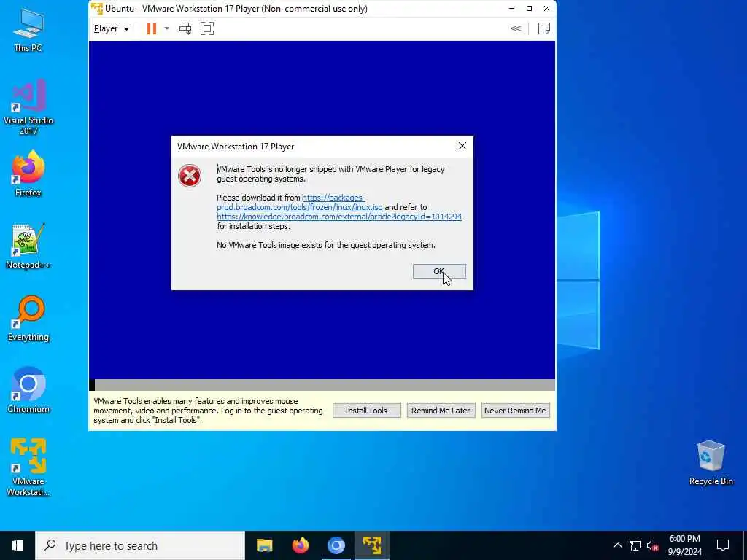The width and height of the screenshot is (747, 560).
Task: Click the red error icon in dialog
Action: tap(190, 176)
